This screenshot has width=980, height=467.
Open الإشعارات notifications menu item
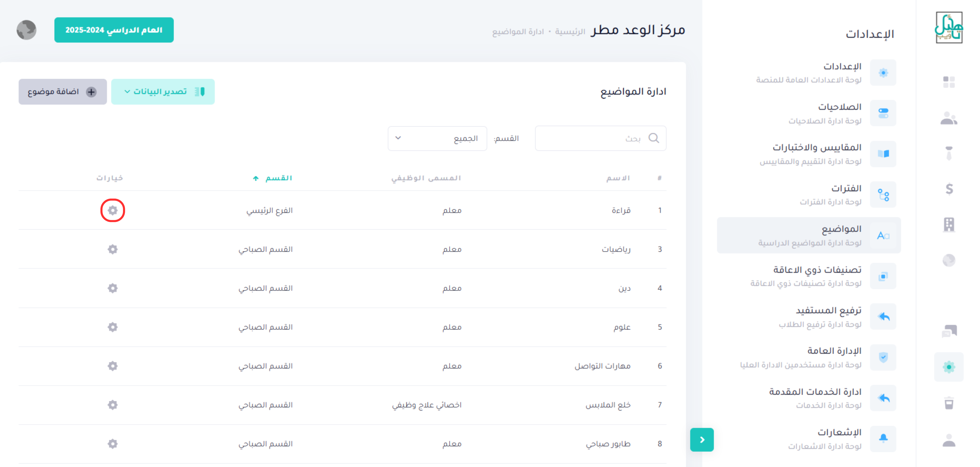[809, 439]
